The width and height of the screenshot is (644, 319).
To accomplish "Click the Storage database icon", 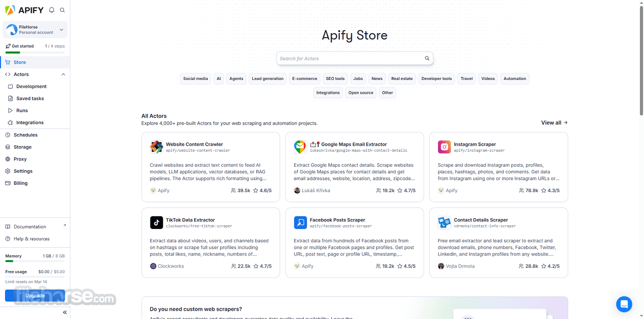I will pyautogui.click(x=8, y=147).
